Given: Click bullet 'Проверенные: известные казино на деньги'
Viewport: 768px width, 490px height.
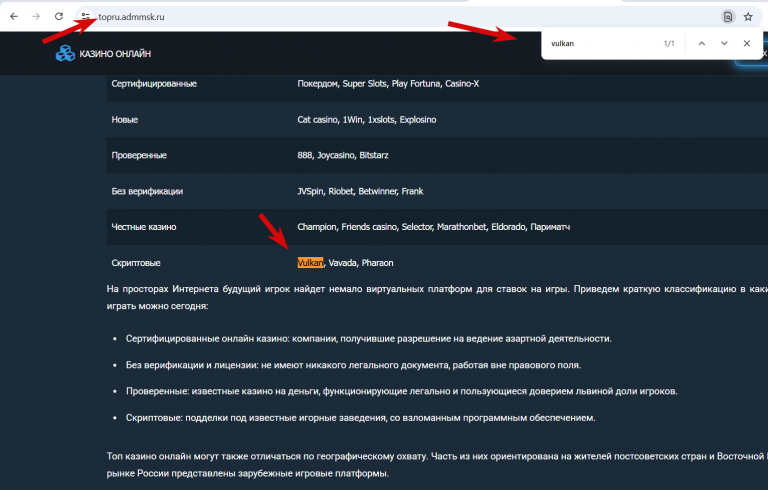Looking at the screenshot, I should pyautogui.click(x=402, y=392).
